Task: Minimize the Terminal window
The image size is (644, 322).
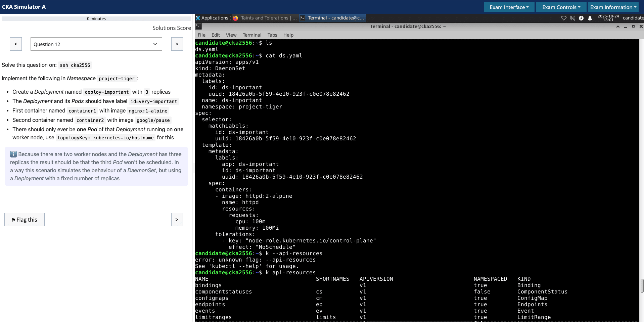Action: point(626,27)
